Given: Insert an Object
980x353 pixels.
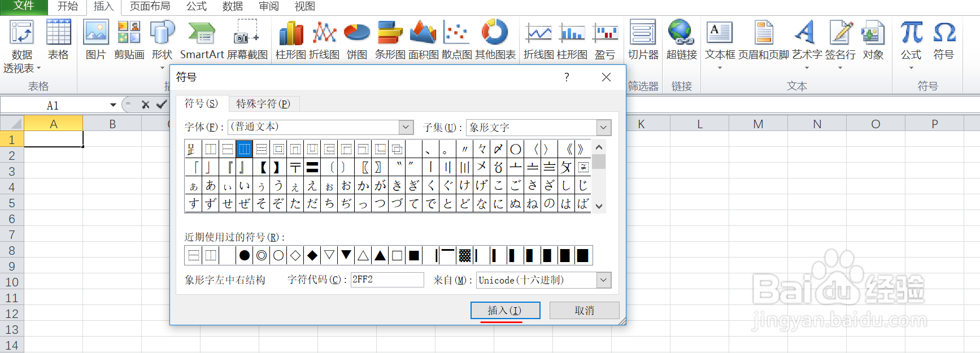Looking at the screenshot, I should (x=873, y=40).
